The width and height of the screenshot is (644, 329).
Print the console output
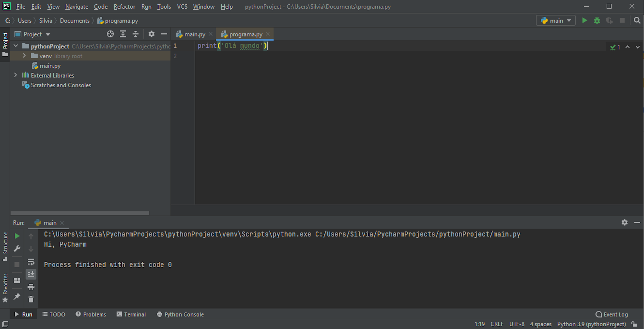(x=31, y=287)
